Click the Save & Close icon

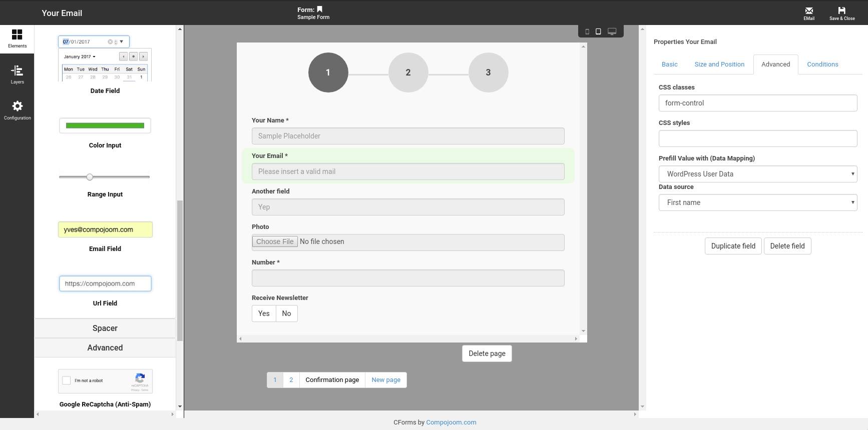(842, 10)
